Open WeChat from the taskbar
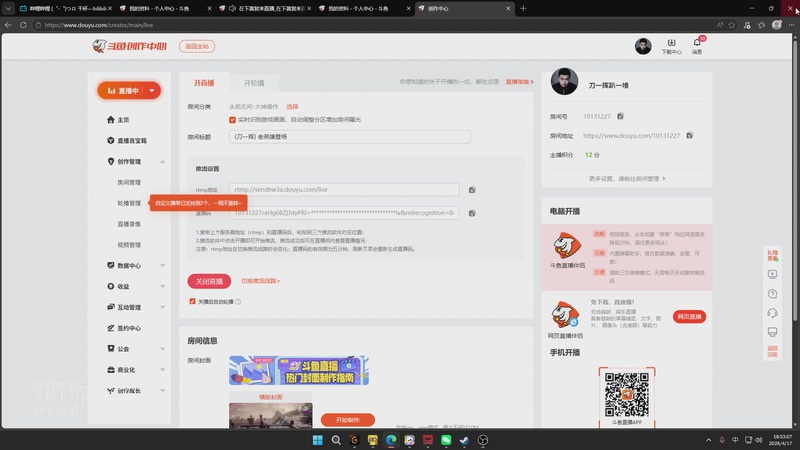The image size is (800, 450). pos(446,440)
